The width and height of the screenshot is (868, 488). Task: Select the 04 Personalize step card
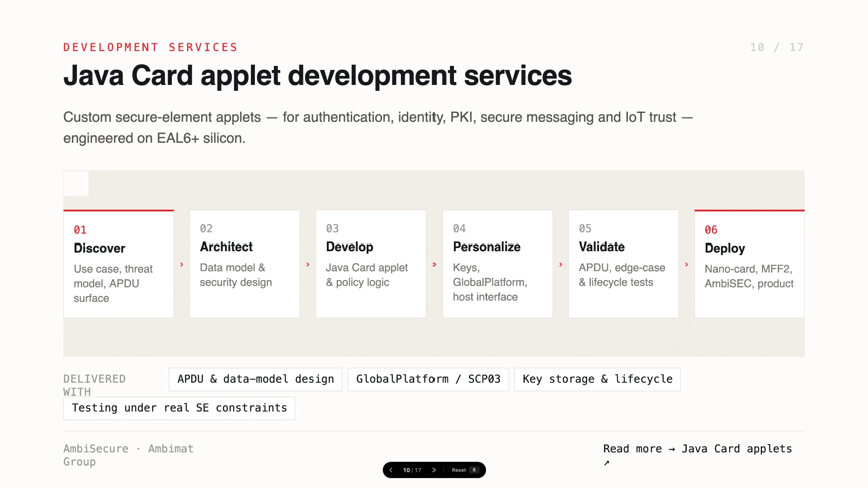pyautogui.click(x=498, y=264)
